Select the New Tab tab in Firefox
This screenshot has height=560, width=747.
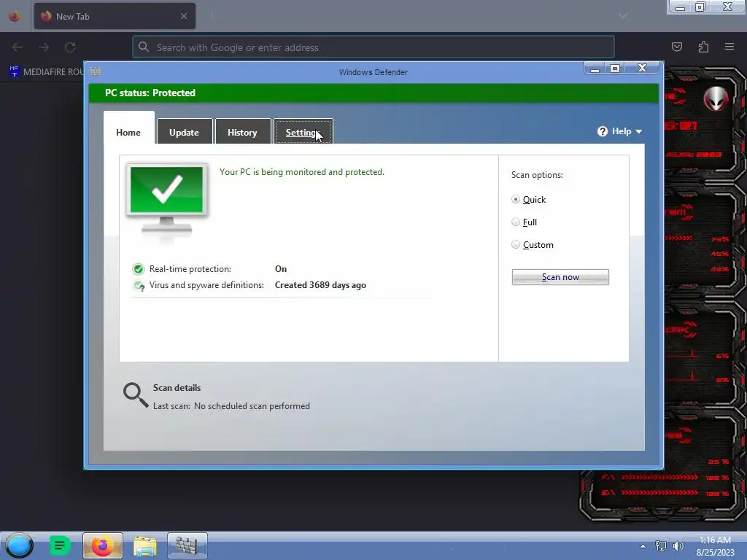tap(115, 16)
